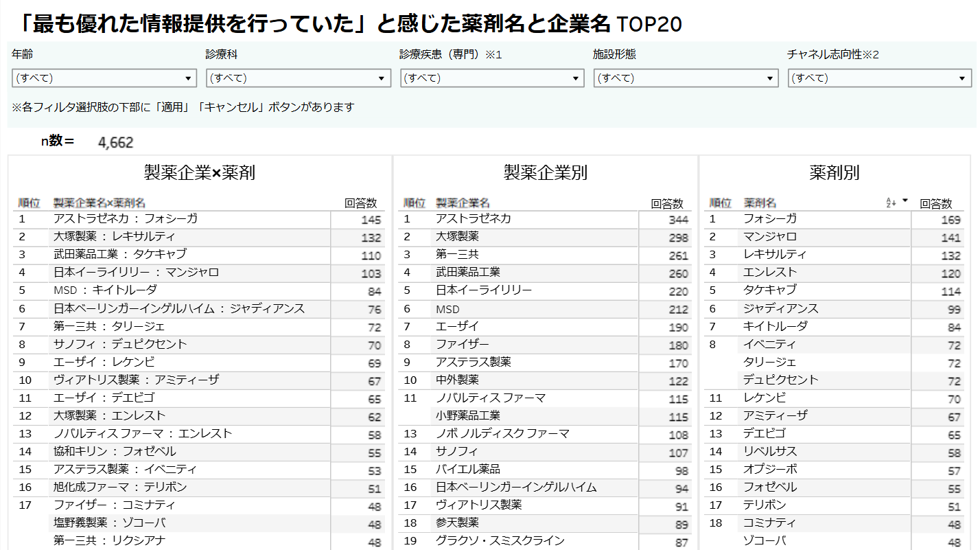Click オプジーボ in 薬剤別 table
This screenshot has width=980, height=550.
click(x=771, y=469)
